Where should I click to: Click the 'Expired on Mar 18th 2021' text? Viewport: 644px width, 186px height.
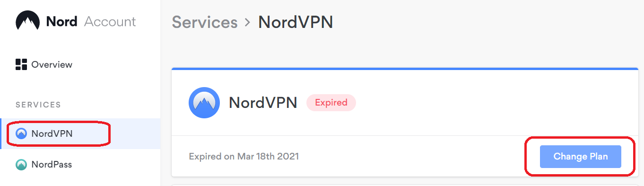click(x=244, y=156)
